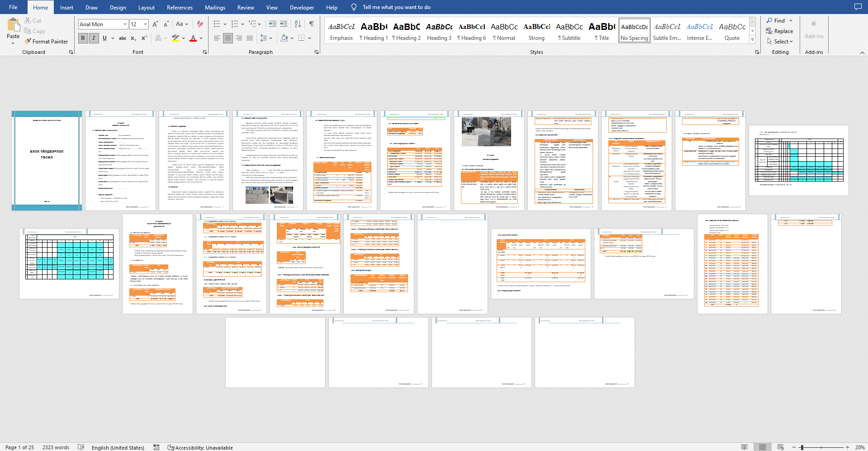This screenshot has width=868, height=451.
Task: Click English (United States) language indicator
Action: [118, 447]
